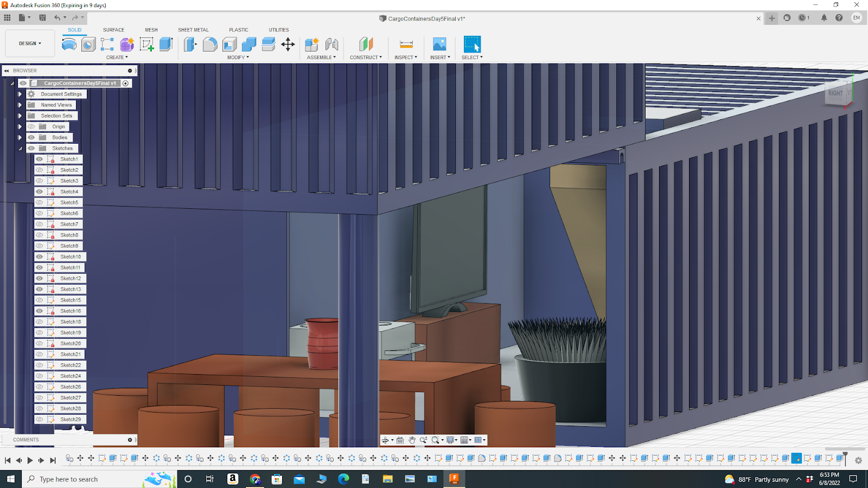The height and width of the screenshot is (488, 868).
Task: Toggle visibility of the Bodies folder
Action: (x=31, y=137)
